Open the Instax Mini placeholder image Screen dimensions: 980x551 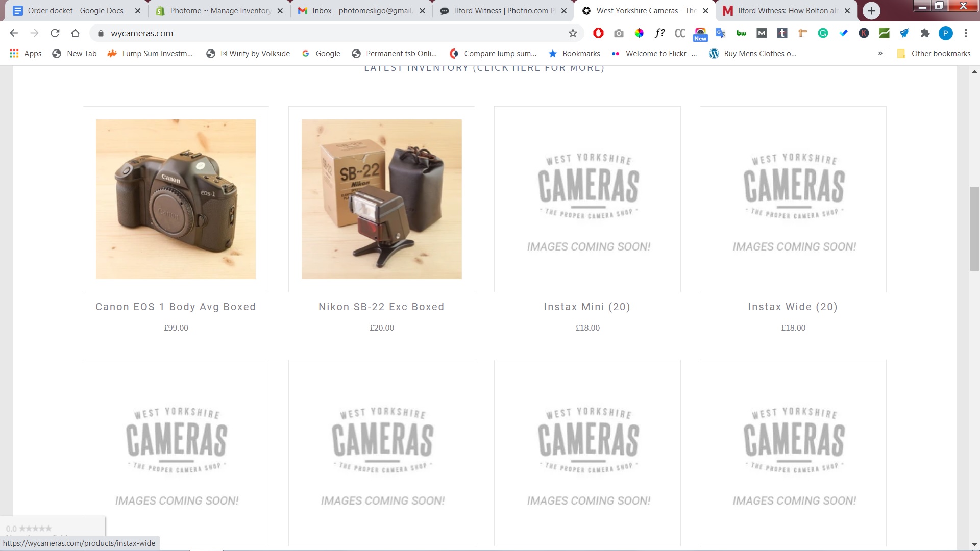click(587, 199)
